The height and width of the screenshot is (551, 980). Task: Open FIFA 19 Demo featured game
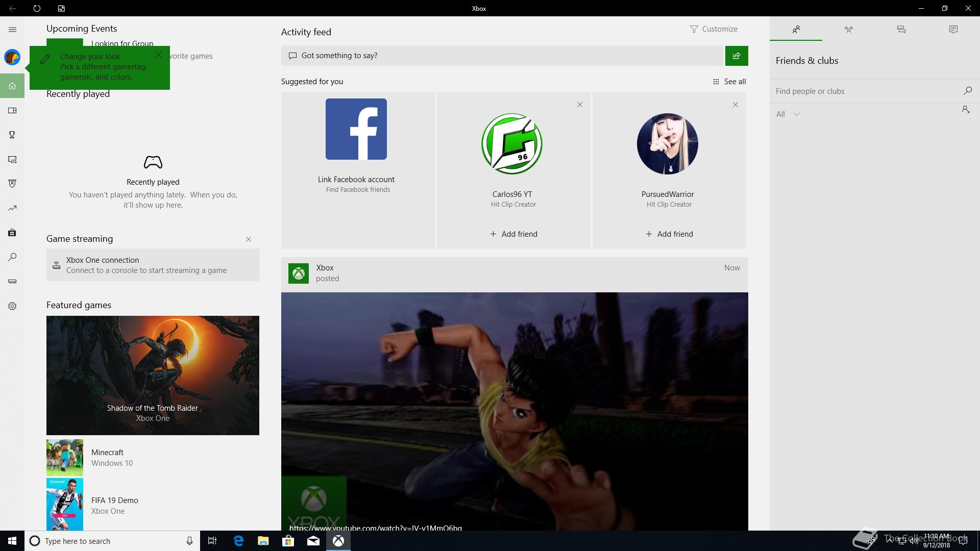(153, 505)
